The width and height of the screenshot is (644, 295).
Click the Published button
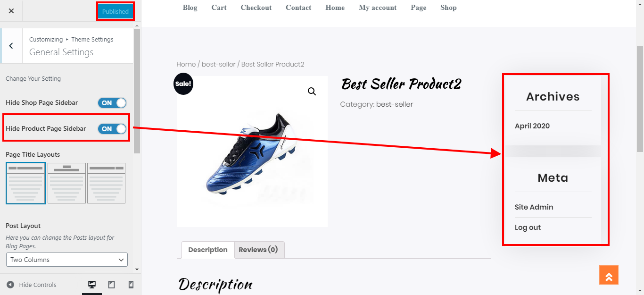click(x=116, y=11)
